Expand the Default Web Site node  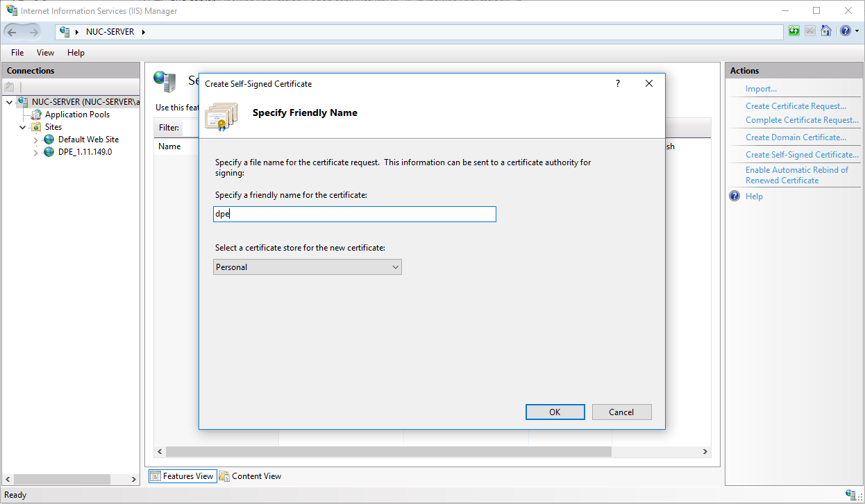pyautogui.click(x=36, y=140)
